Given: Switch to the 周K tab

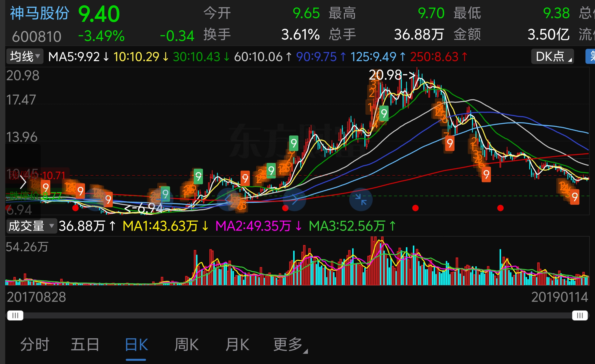Looking at the screenshot, I should [x=186, y=345].
